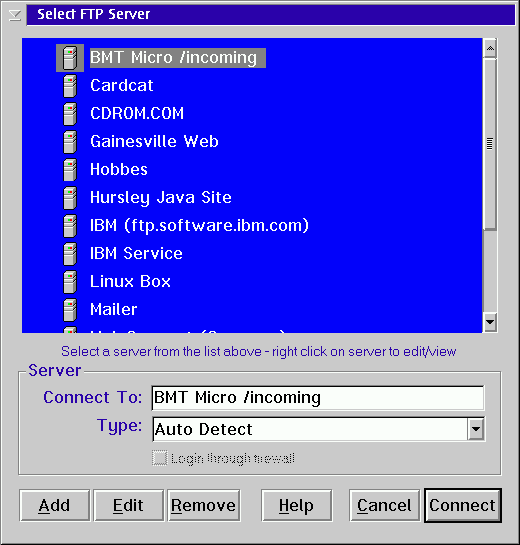
Task: Select the Cardcat server icon
Action: [x=70, y=86]
